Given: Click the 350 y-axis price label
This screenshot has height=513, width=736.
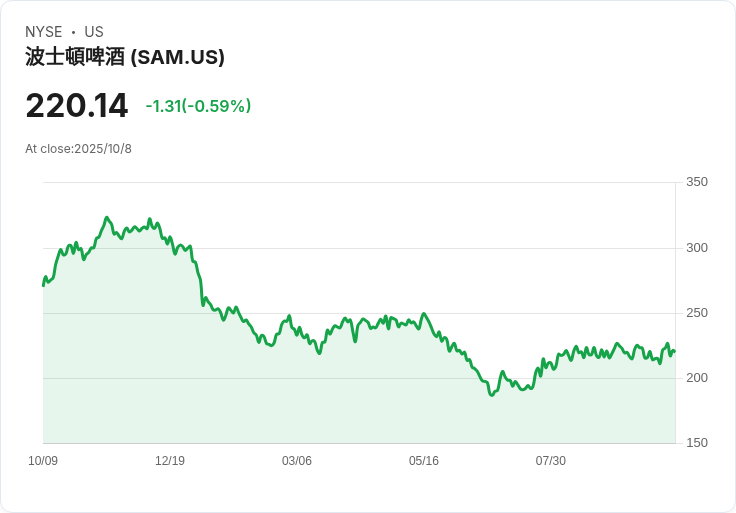Looking at the screenshot, I should click(697, 182).
